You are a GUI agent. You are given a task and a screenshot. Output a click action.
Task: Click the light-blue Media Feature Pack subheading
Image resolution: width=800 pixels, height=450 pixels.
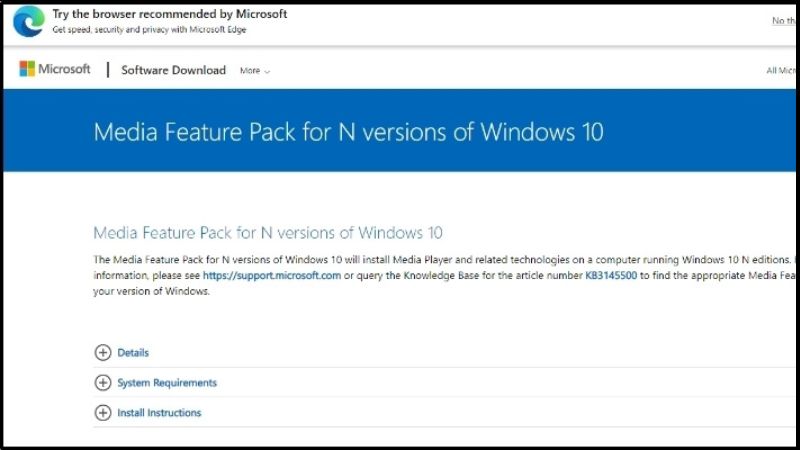click(x=268, y=233)
